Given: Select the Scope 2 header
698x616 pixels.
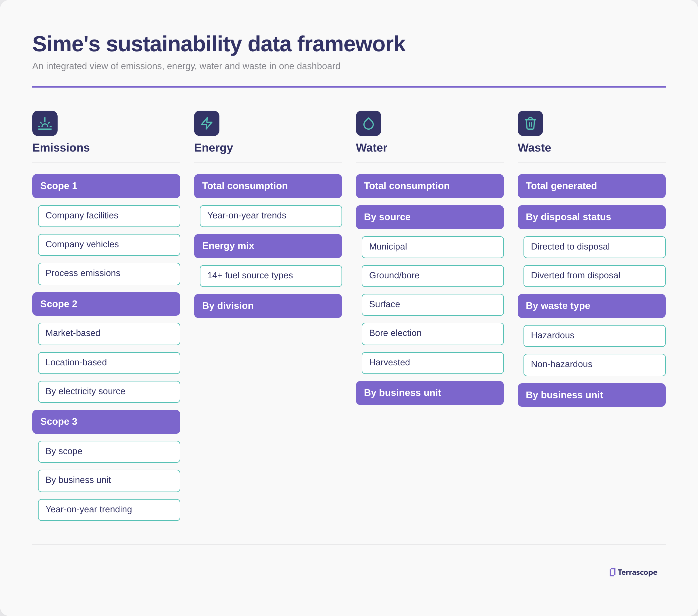Looking at the screenshot, I should (106, 304).
